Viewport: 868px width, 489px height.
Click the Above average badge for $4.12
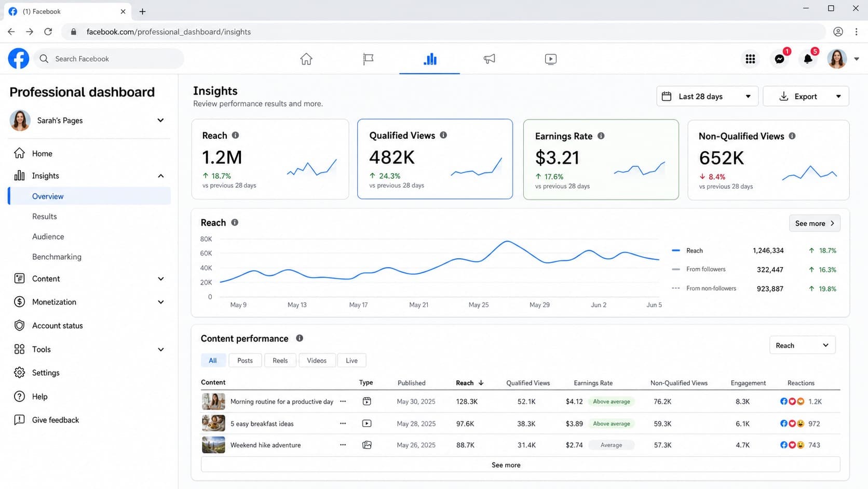coord(612,401)
